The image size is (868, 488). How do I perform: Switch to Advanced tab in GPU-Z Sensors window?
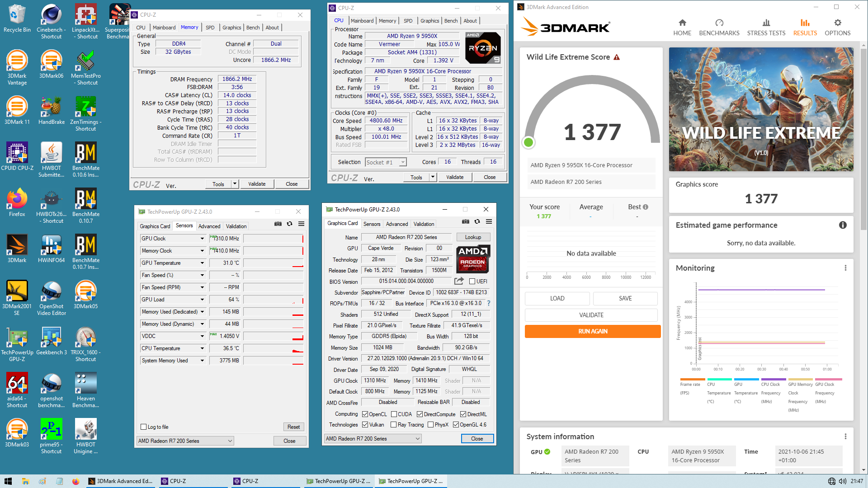pos(209,226)
